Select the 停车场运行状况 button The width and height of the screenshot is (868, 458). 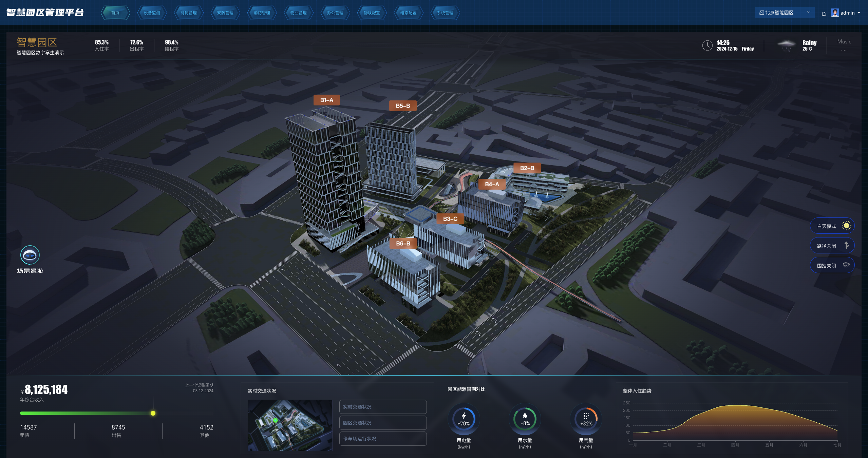(383, 439)
